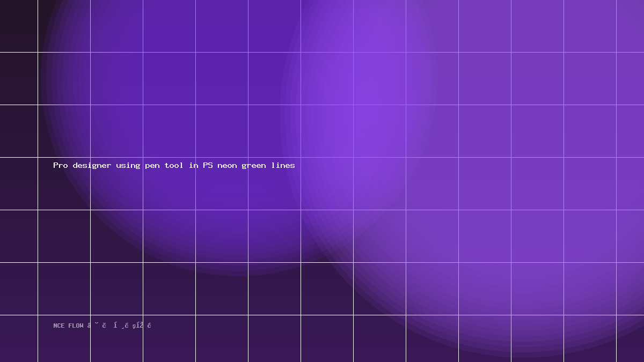Click the word "lines" in the caption

[x=283, y=165]
